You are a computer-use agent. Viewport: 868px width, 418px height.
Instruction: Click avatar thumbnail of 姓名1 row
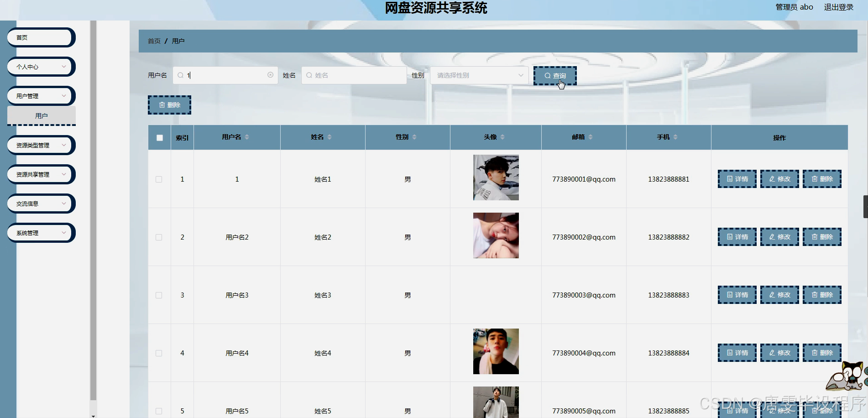496,178
